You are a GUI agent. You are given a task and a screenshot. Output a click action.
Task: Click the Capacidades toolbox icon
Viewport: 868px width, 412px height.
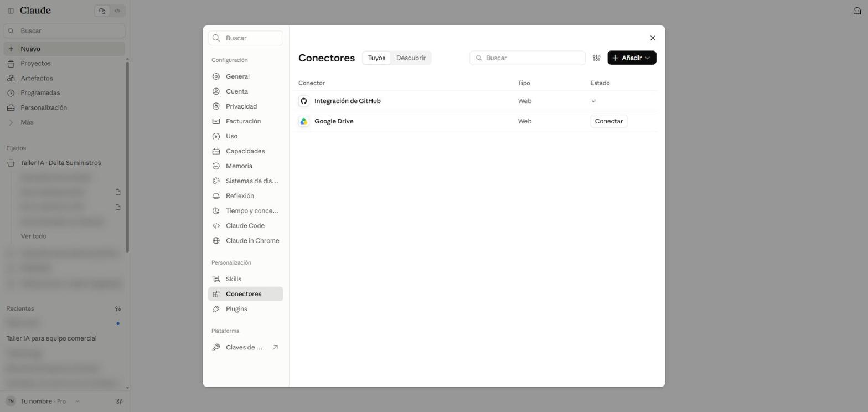point(216,151)
